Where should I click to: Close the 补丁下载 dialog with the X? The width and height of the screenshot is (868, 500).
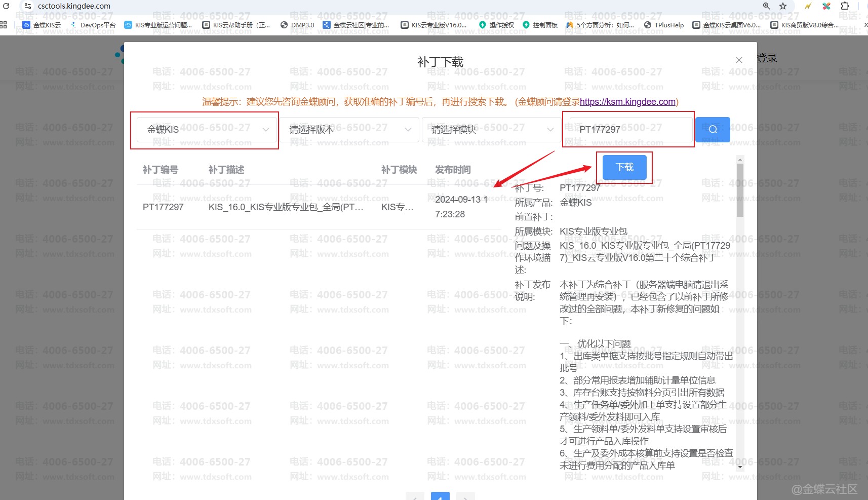(x=739, y=60)
